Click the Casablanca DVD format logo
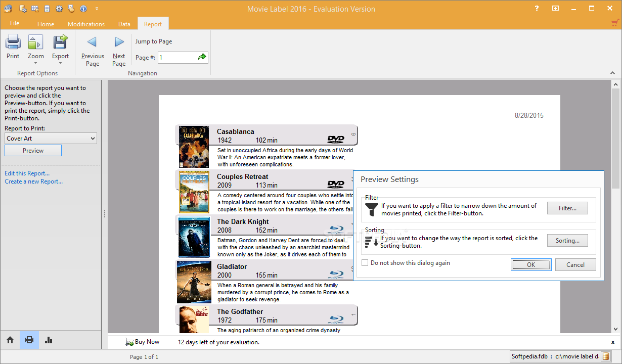622x364 pixels. point(336,140)
